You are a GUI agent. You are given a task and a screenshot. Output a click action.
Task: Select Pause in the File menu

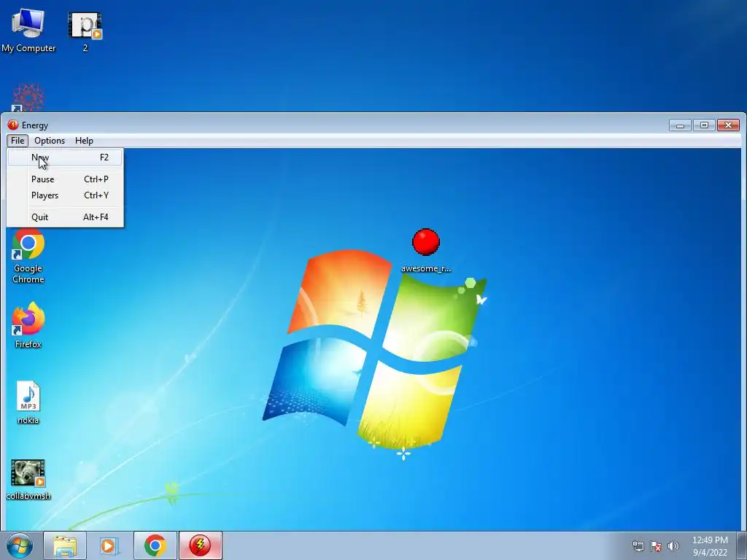click(65, 179)
